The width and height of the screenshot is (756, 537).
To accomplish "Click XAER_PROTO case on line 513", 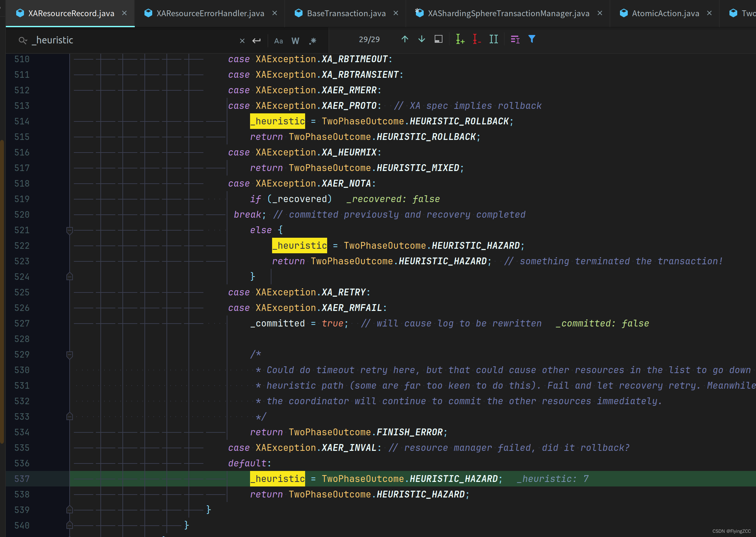I will coord(349,106).
